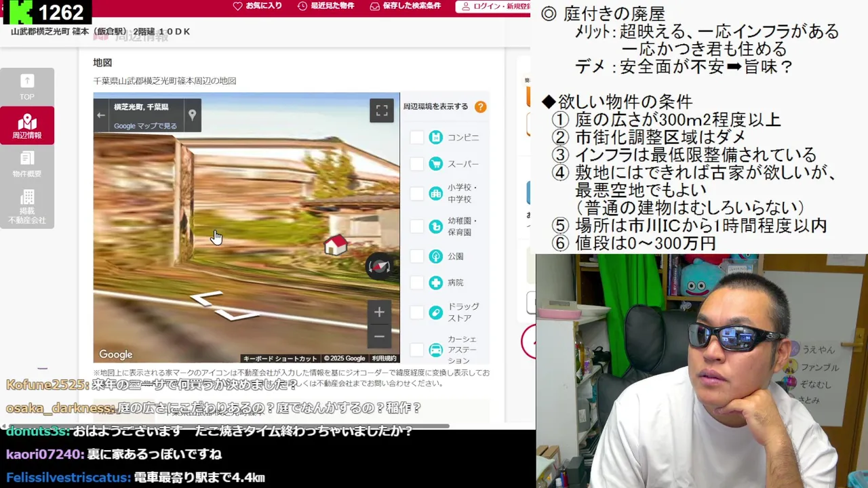Open 最近見た物件 recently viewed link
This screenshot has width=868, height=488.
point(325,6)
